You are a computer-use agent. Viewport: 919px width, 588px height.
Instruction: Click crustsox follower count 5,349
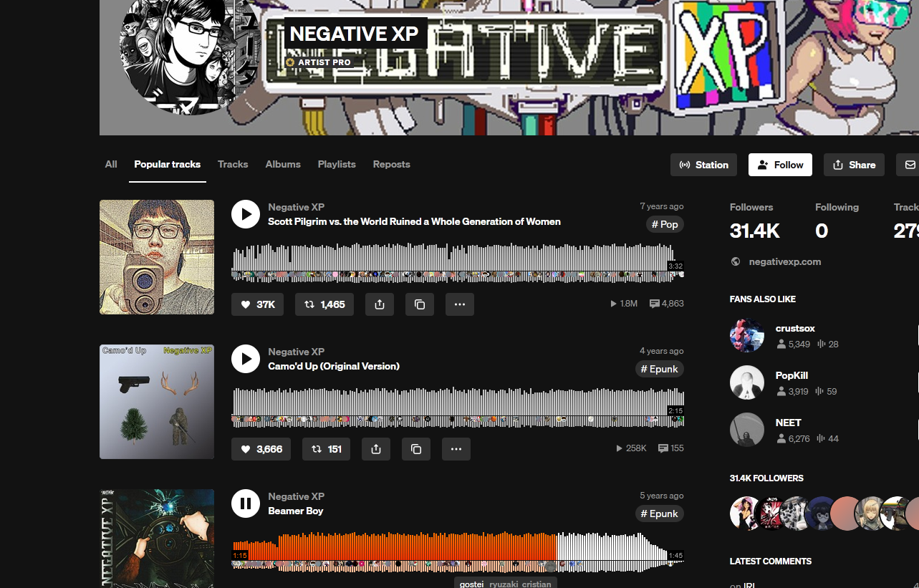[794, 344]
